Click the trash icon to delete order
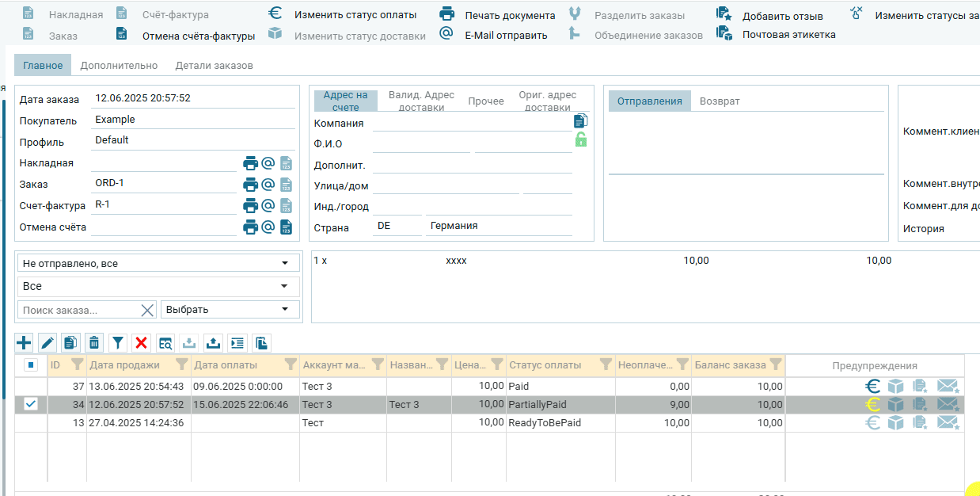The width and height of the screenshot is (980, 496). (x=94, y=342)
